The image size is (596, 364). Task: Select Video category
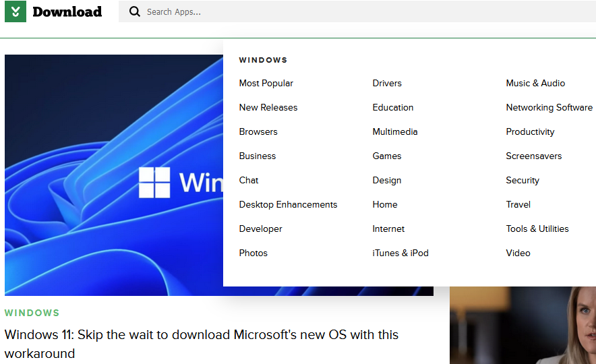point(518,253)
